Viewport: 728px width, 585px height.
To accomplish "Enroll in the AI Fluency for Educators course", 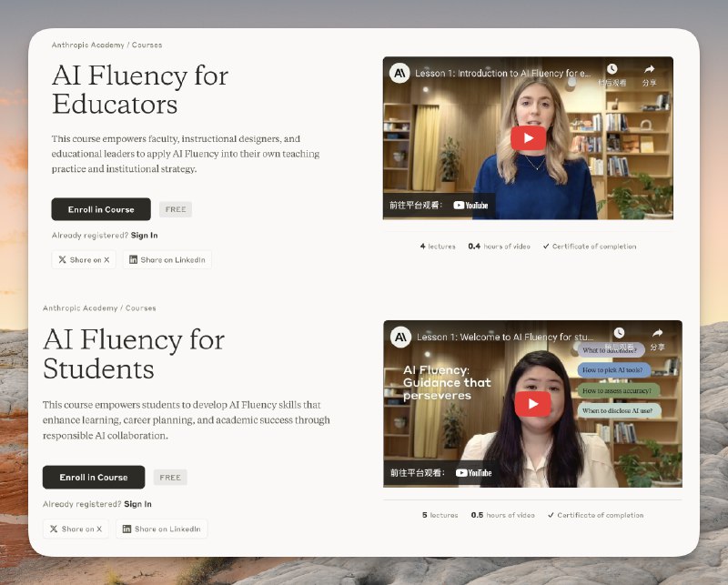I will 101,209.
